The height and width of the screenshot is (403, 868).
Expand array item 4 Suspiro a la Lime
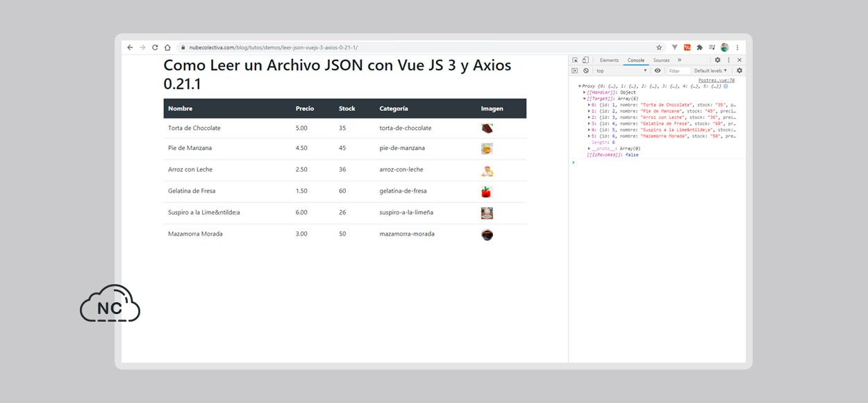tap(590, 130)
